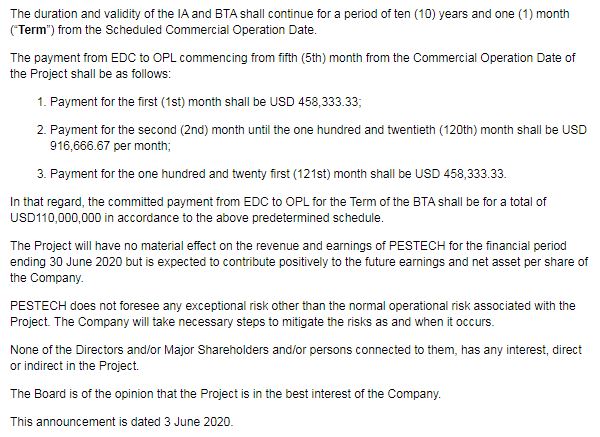600x437 pixels.
Task: Click the word PESTECH before "does not foresee"
Action: point(38,306)
